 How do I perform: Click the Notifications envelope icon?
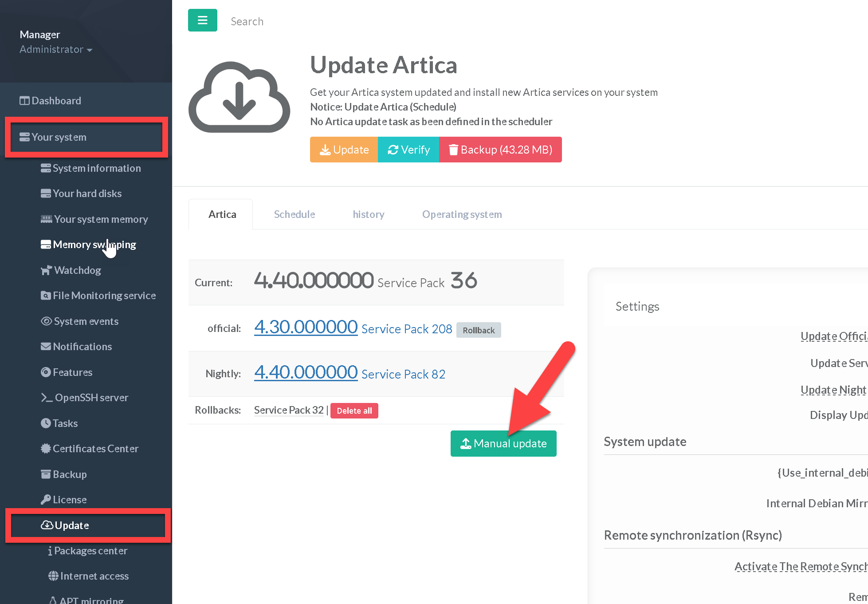pyautogui.click(x=46, y=347)
